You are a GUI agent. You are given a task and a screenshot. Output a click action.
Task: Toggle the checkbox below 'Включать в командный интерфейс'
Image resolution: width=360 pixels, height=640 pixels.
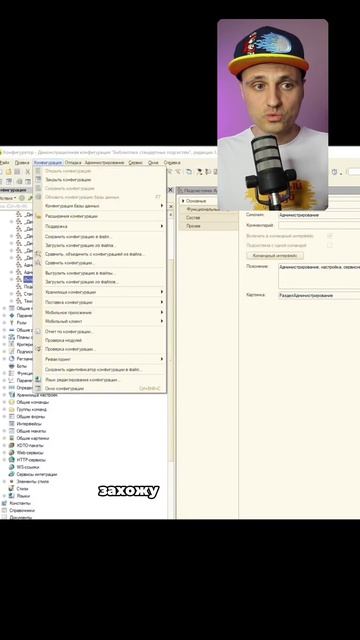tap(330, 245)
